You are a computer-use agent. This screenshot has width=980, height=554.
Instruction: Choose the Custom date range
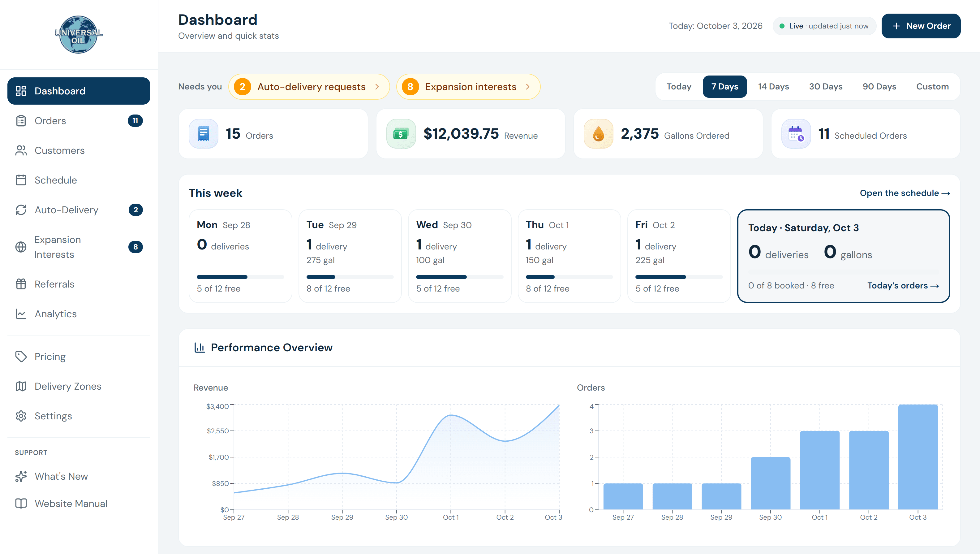(932, 87)
